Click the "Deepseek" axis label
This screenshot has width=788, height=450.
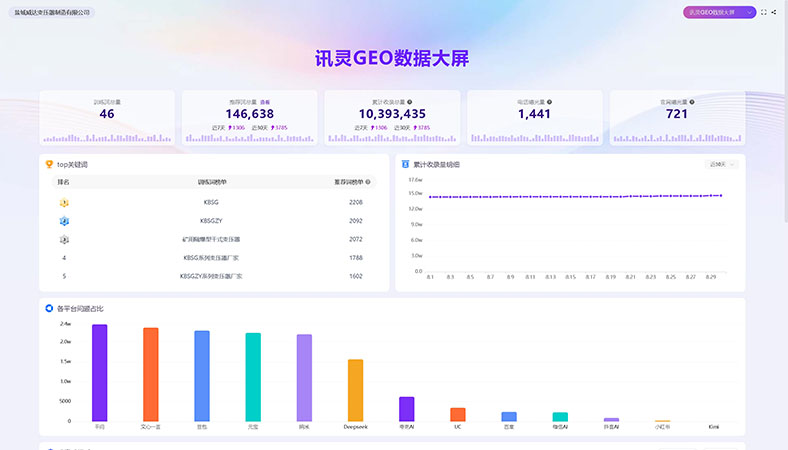(355, 427)
